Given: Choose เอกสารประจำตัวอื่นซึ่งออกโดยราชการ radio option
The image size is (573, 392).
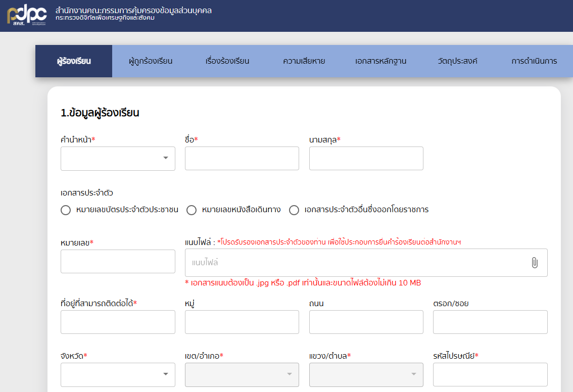Looking at the screenshot, I should [294, 210].
